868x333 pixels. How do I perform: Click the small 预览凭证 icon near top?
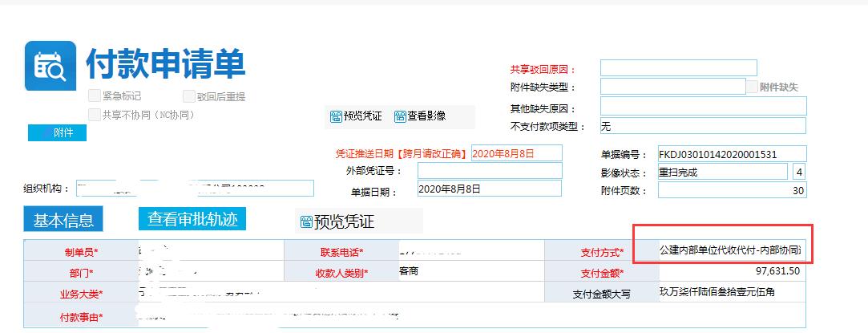click(x=336, y=116)
